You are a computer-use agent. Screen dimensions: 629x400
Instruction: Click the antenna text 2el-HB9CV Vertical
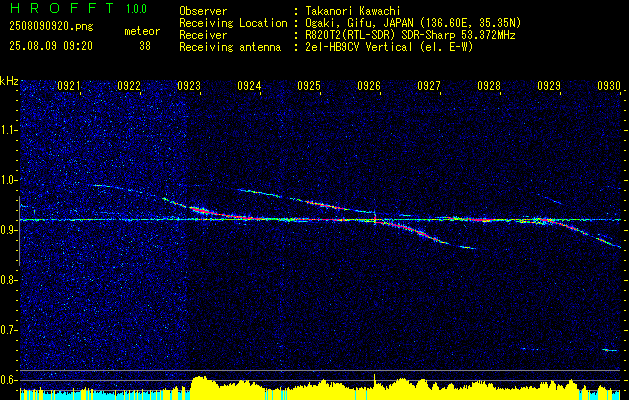(359, 47)
